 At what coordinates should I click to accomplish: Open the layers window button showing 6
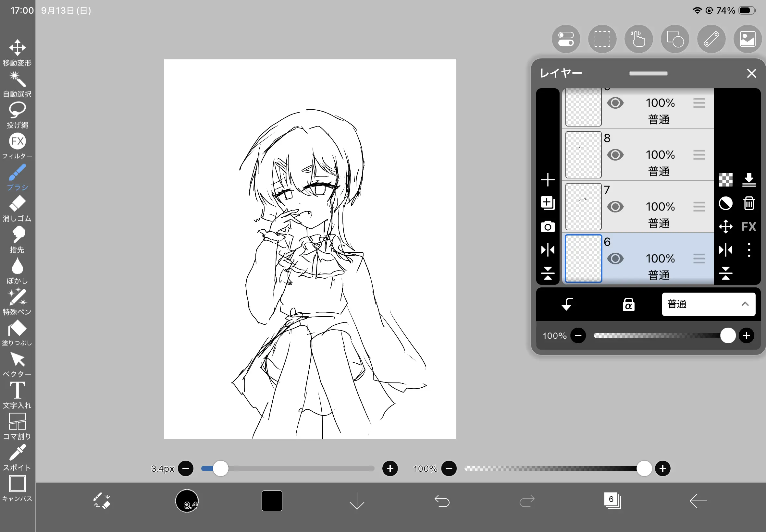pos(612,501)
